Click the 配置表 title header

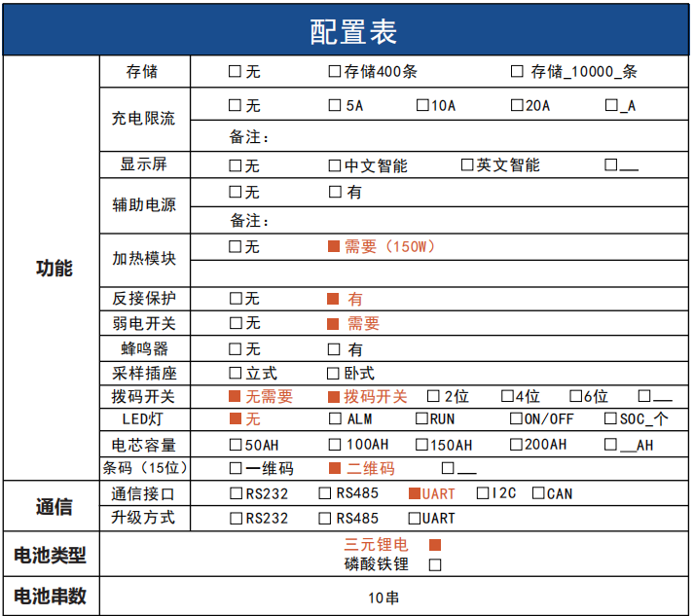(x=347, y=31)
